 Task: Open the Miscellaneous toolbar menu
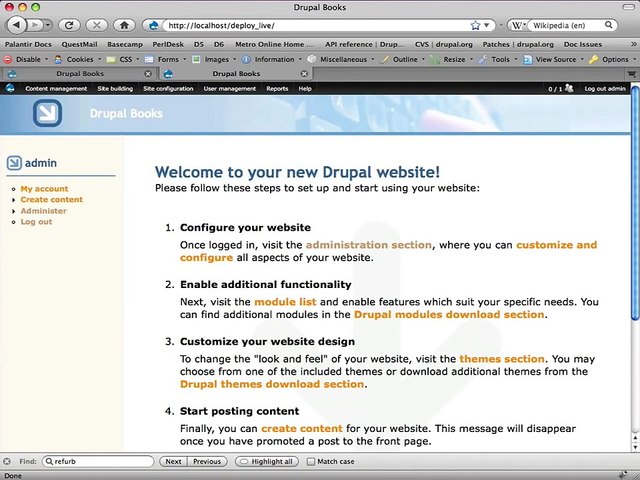(x=341, y=59)
